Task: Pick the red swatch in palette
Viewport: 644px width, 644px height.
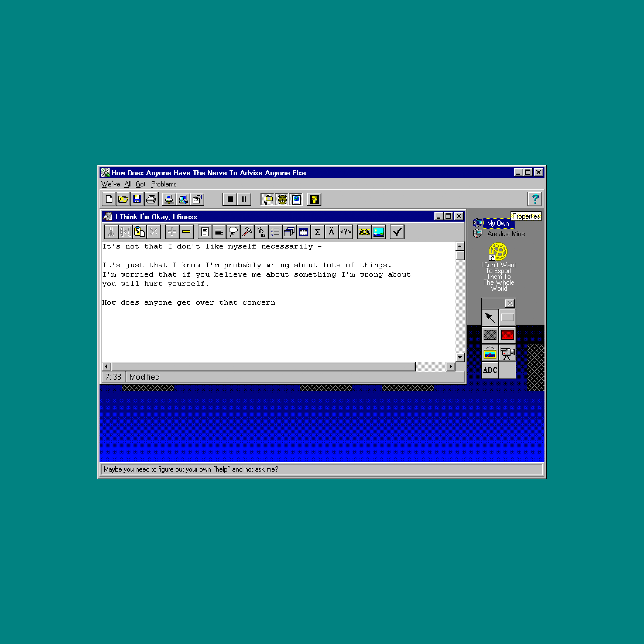Action: pos(507,335)
